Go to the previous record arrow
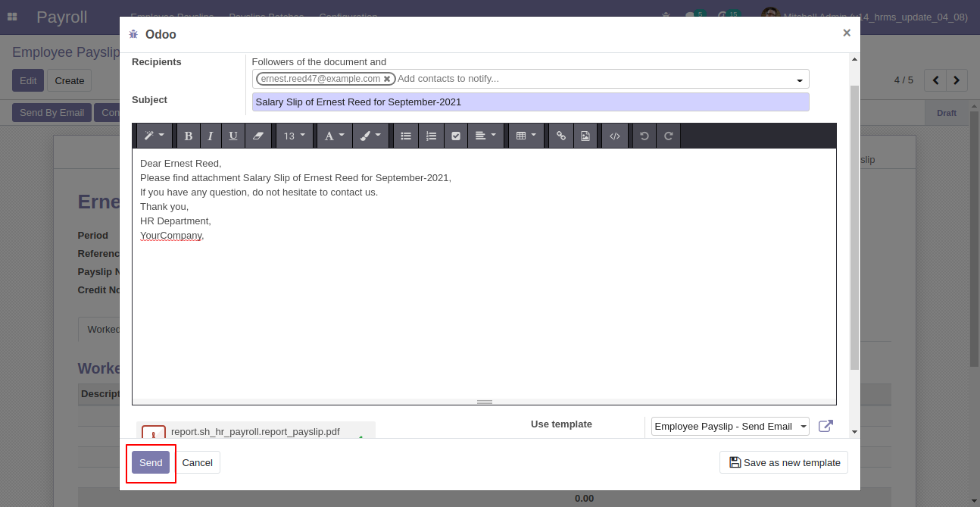 (936, 80)
